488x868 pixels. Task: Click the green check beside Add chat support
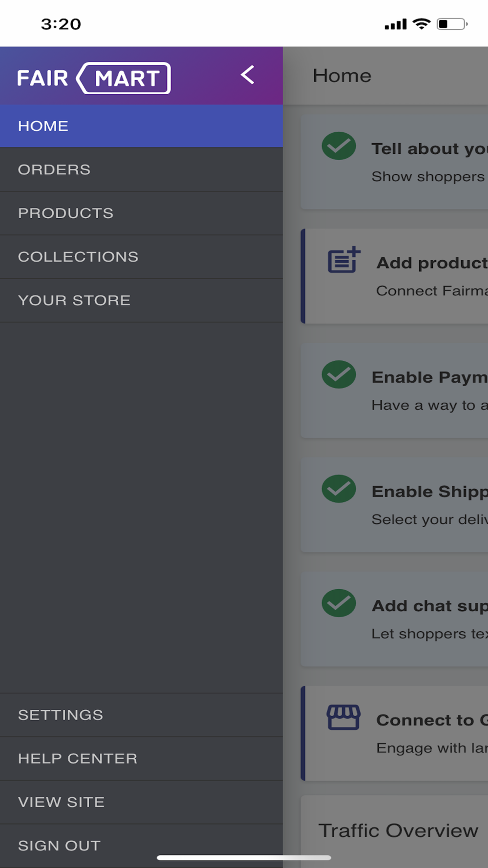pyautogui.click(x=339, y=603)
